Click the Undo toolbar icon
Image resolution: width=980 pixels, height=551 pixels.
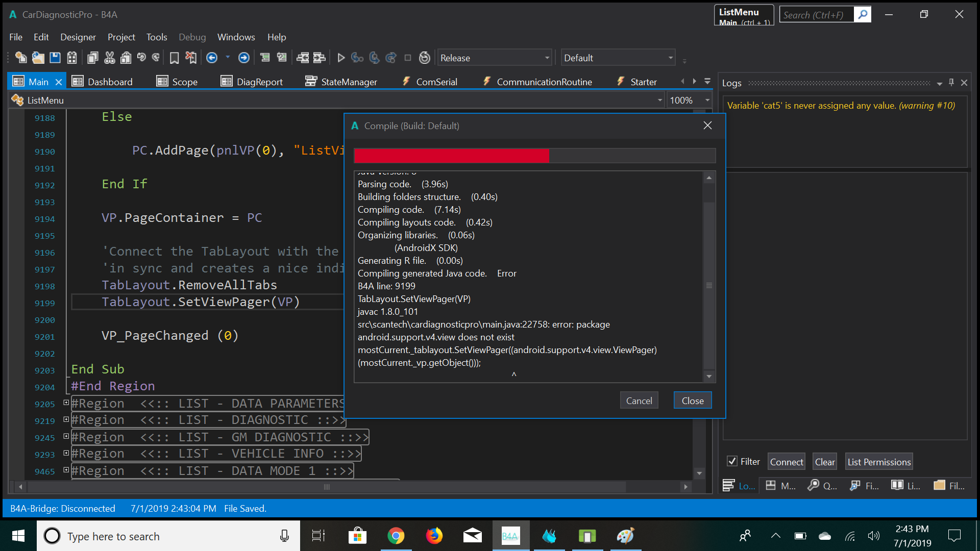click(141, 58)
